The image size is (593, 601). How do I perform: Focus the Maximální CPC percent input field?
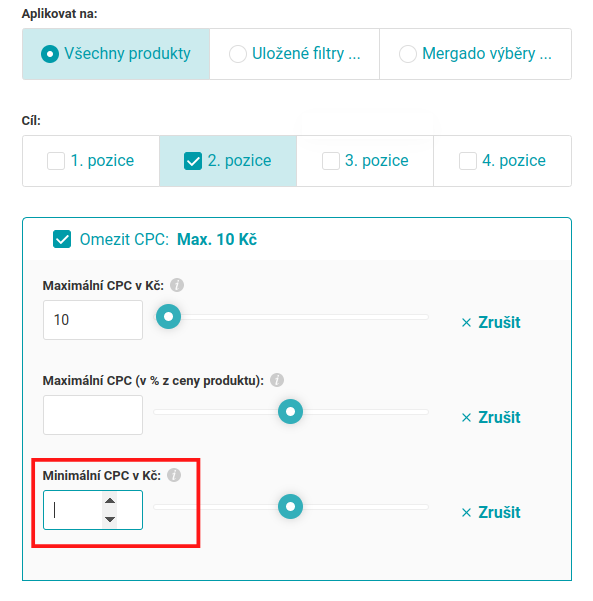point(93,415)
